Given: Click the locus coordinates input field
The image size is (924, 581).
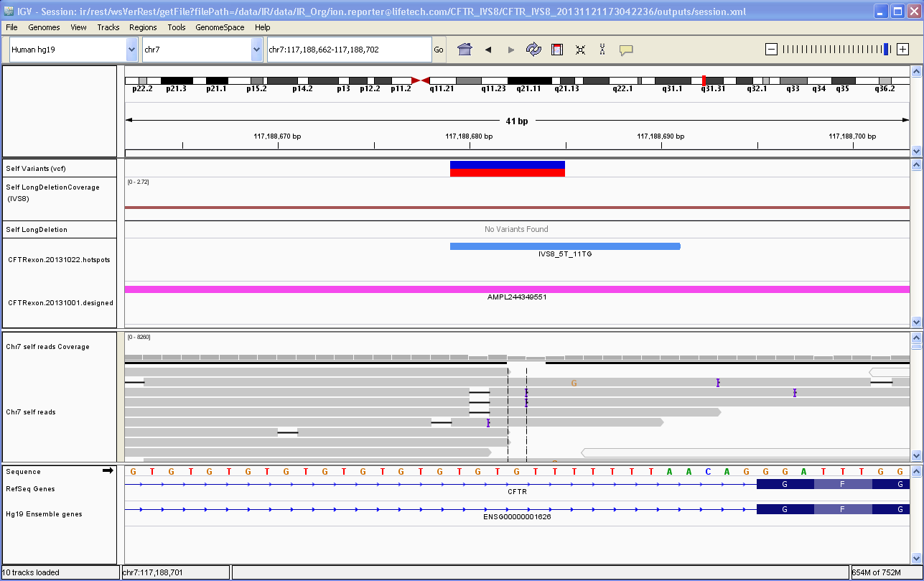Looking at the screenshot, I should click(x=348, y=50).
